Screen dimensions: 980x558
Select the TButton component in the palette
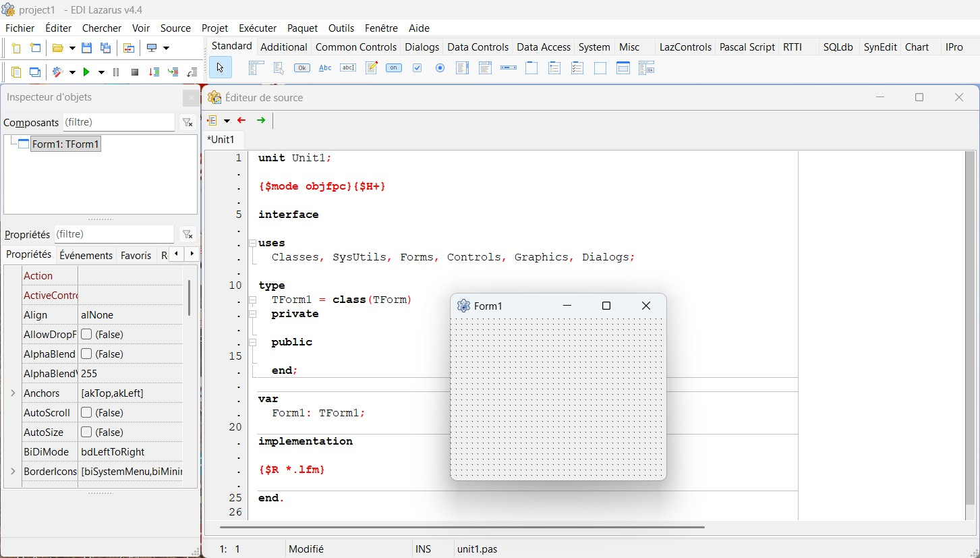tap(302, 68)
